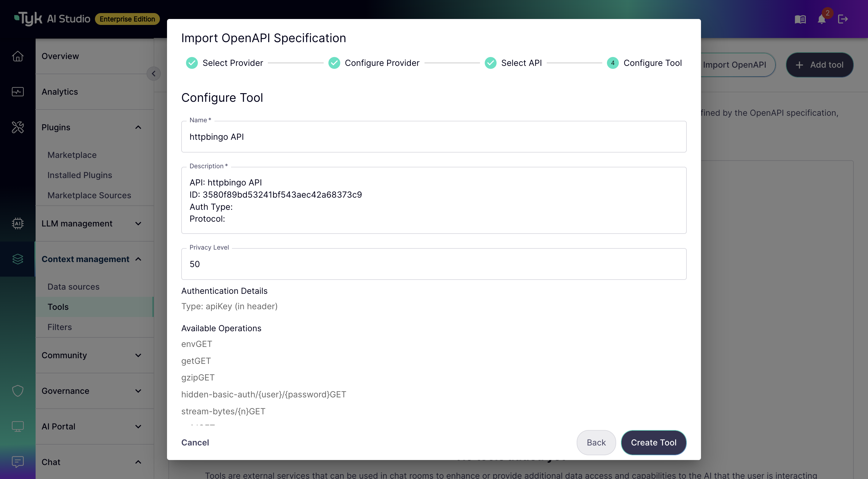Expand the LLM management section
Screen dimensions: 868x479
click(138, 223)
